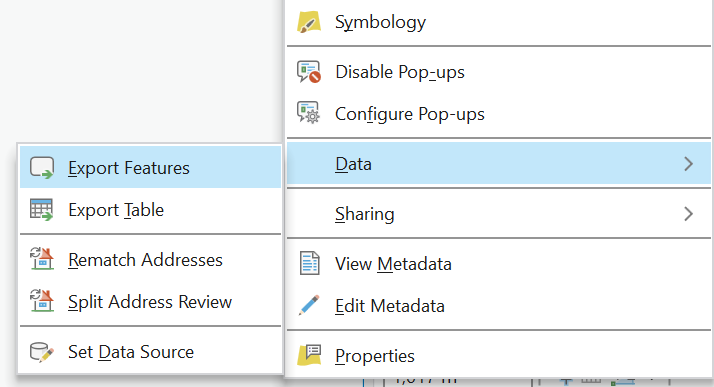Viewport: 714px width, 387px height.
Task: Click the Export Table grid icon
Action: click(x=41, y=209)
